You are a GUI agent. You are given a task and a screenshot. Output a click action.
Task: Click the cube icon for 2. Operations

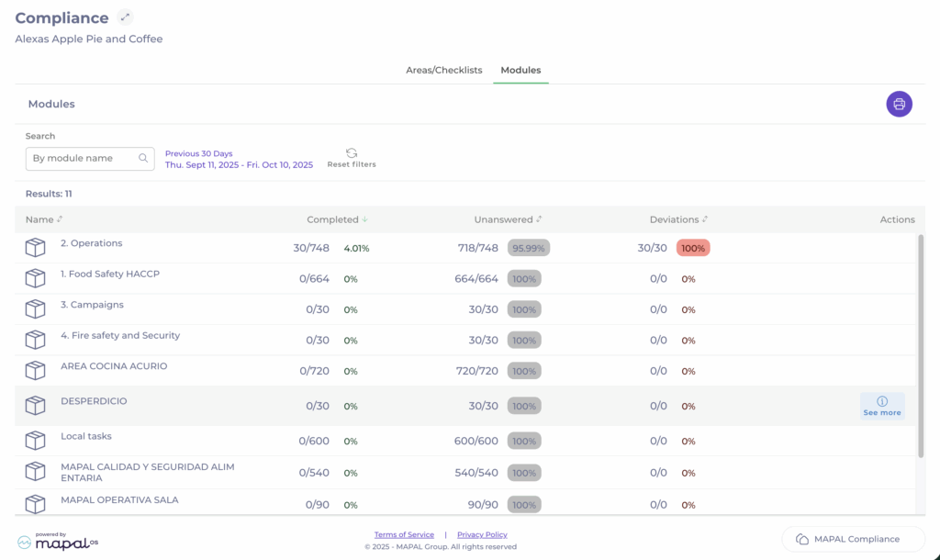tap(35, 248)
